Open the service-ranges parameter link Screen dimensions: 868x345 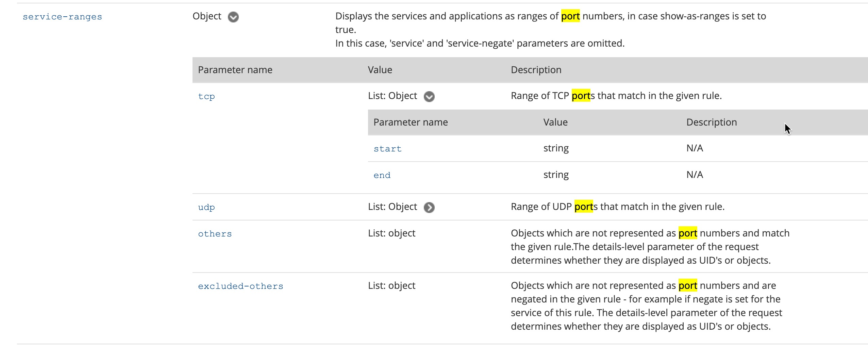point(62,16)
